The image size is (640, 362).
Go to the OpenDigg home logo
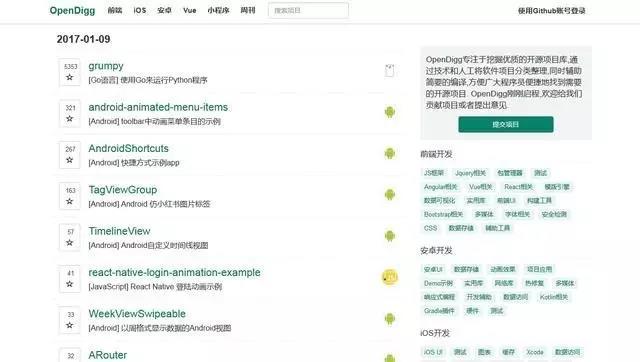click(72, 11)
